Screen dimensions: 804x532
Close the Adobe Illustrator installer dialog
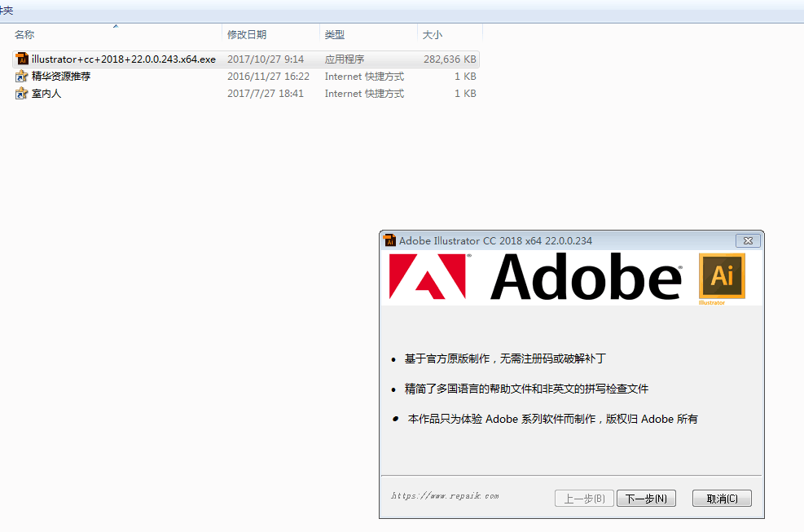pyautogui.click(x=748, y=240)
